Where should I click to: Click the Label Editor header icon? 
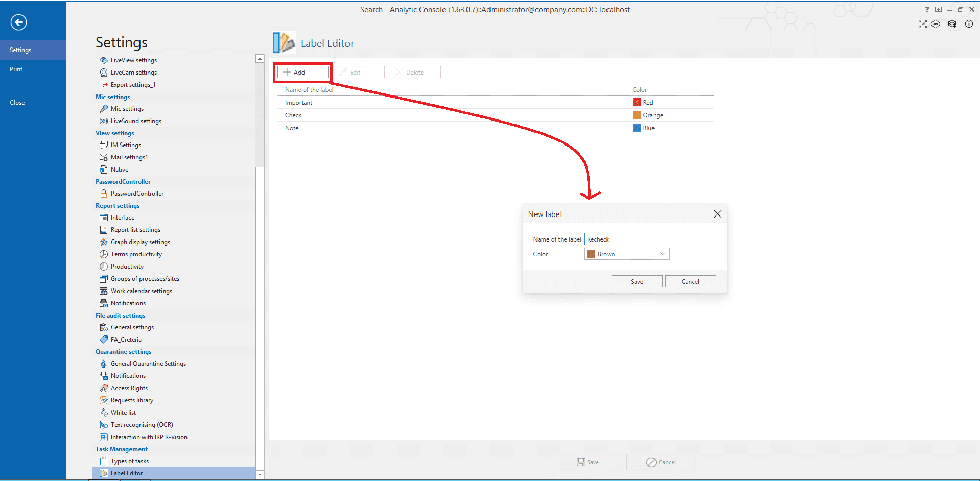[x=284, y=43]
